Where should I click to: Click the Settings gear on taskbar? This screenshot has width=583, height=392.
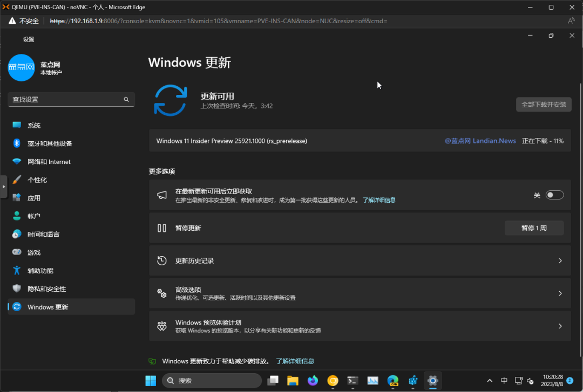coord(433,381)
